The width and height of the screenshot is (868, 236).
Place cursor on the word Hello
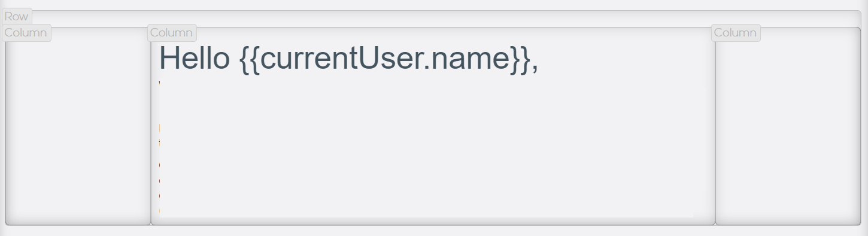[x=194, y=59]
